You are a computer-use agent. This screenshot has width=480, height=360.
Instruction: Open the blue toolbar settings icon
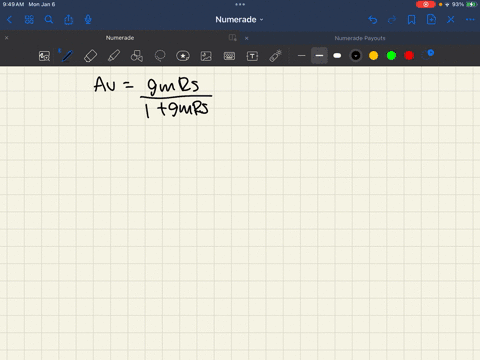(428, 55)
